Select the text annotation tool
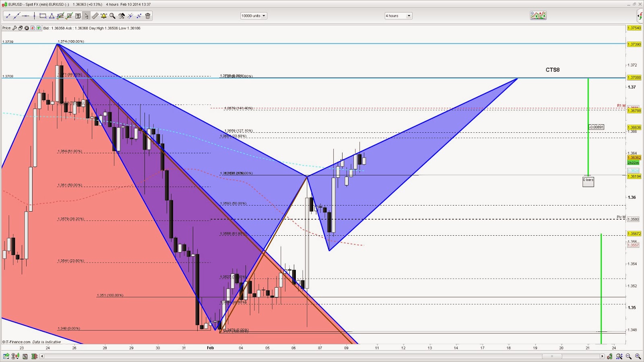Image resolution: width=644 pixels, height=362 pixels. pos(78,16)
